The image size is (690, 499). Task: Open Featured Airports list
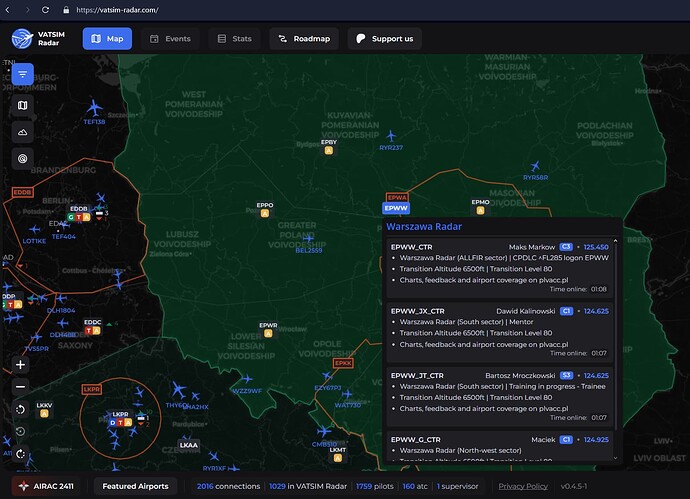(136, 486)
